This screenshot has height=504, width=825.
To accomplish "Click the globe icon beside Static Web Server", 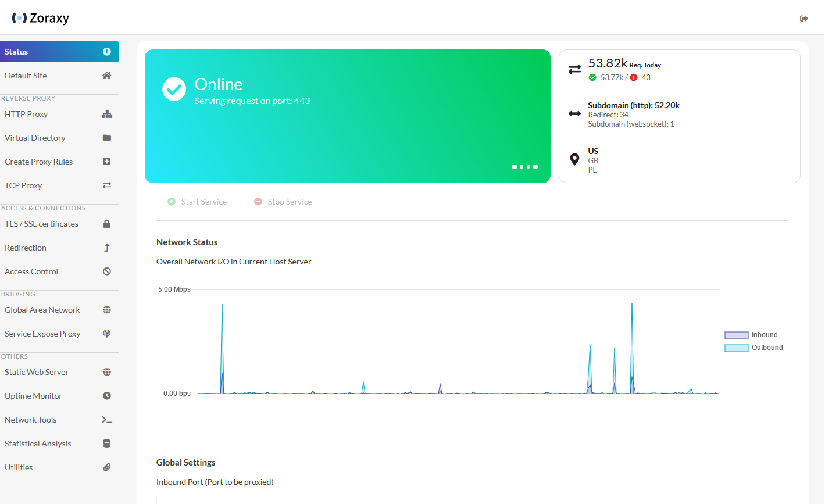I will pyautogui.click(x=107, y=372).
